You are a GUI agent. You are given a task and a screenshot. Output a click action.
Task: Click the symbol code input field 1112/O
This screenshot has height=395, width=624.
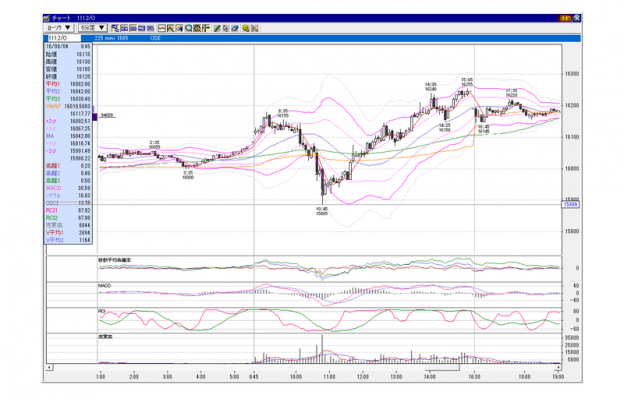pyautogui.click(x=64, y=38)
